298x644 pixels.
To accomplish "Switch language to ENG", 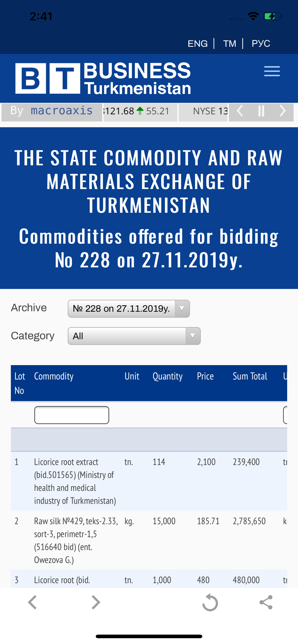I will pyautogui.click(x=198, y=43).
